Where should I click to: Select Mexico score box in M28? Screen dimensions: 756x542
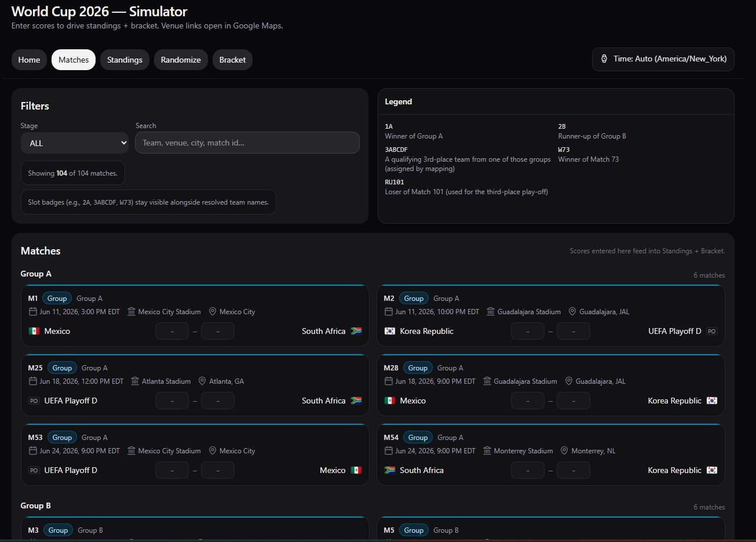point(528,401)
